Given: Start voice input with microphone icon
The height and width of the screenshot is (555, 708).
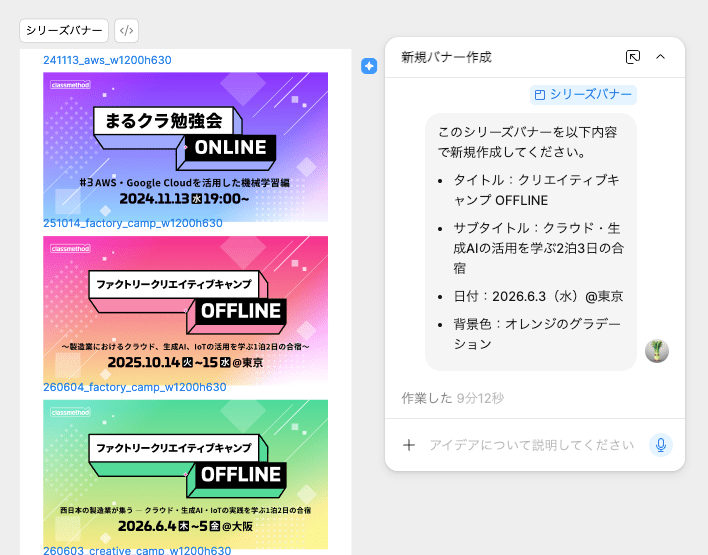Looking at the screenshot, I should pos(661,445).
